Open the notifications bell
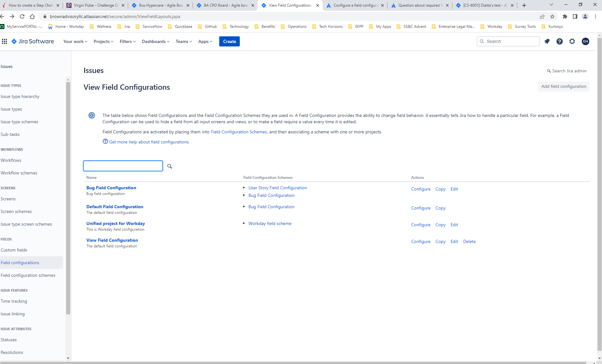 point(547,41)
